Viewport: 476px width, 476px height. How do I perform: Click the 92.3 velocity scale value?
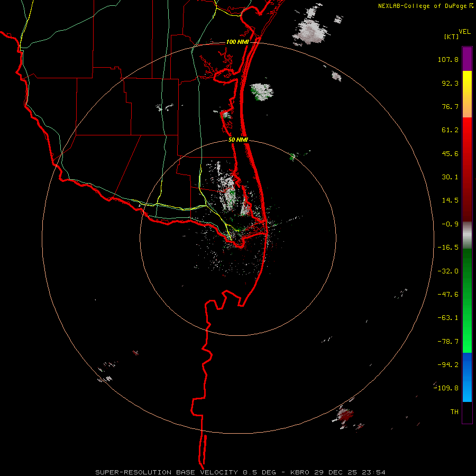[x=450, y=83]
